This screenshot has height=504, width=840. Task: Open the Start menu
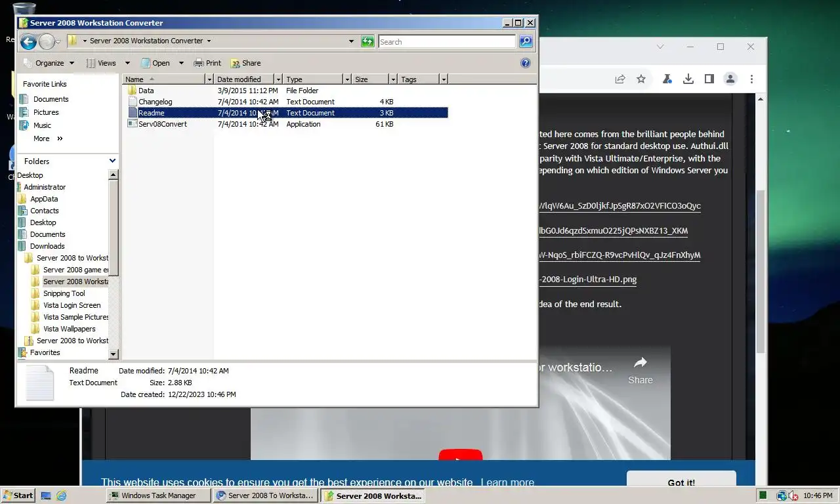coord(18,495)
